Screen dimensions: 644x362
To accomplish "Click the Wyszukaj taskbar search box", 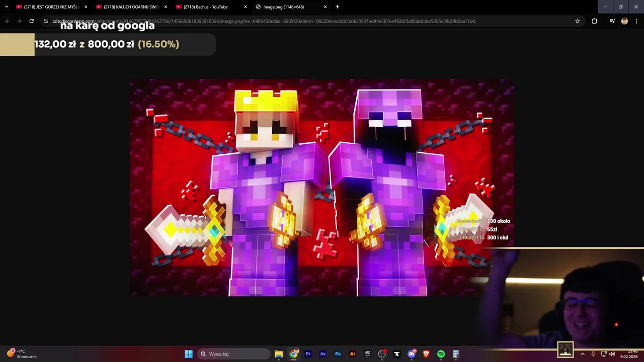I will click(x=233, y=354).
